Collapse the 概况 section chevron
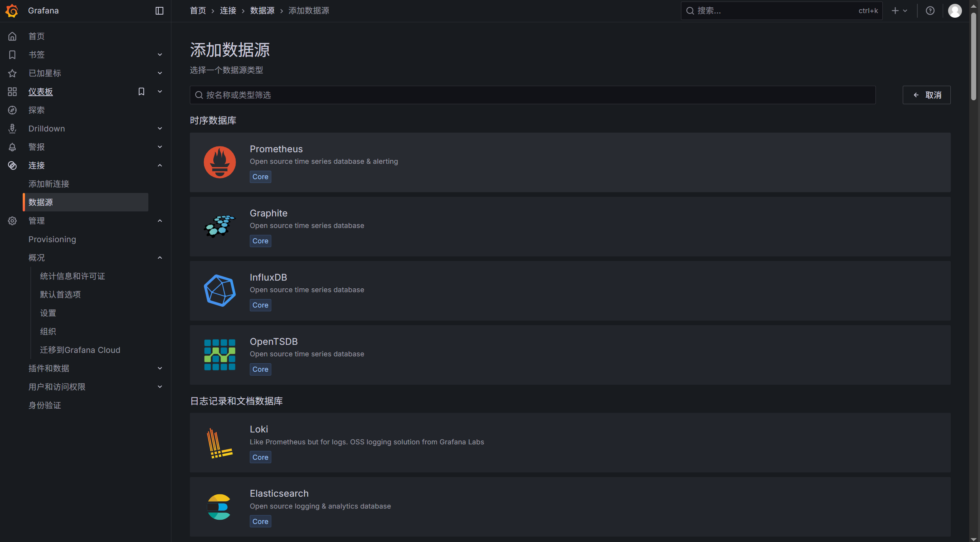The width and height of the screenshot is (980, 542). [160, 258]
